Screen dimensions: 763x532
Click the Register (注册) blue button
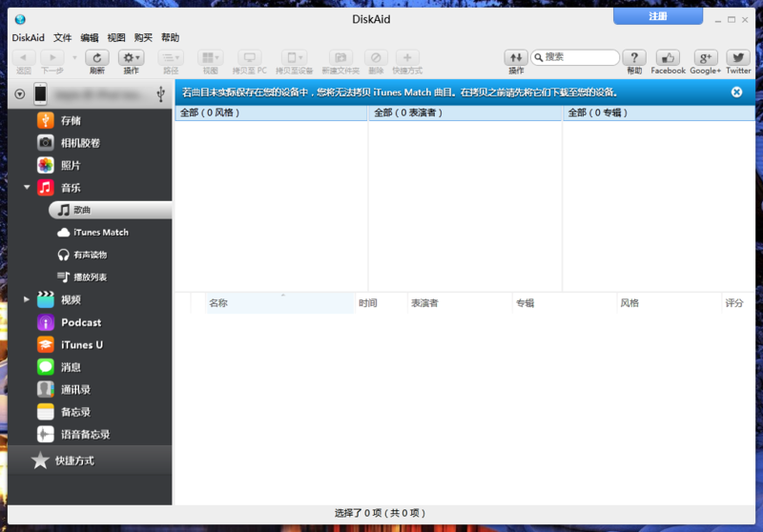coord(658,16)
